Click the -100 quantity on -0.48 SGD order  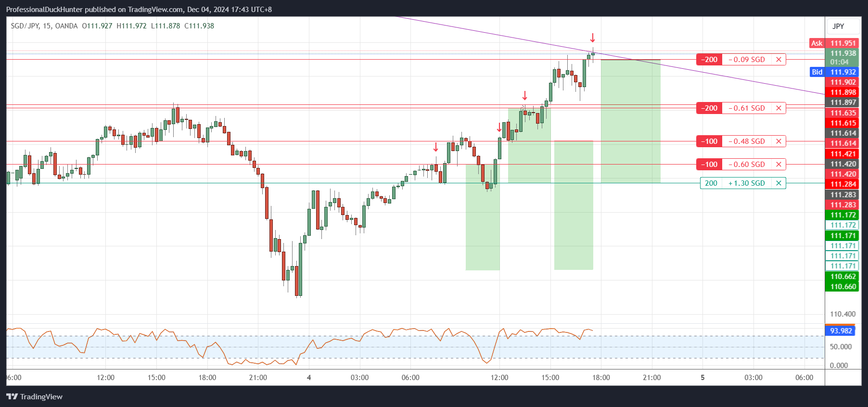click(x=709, y=141)
